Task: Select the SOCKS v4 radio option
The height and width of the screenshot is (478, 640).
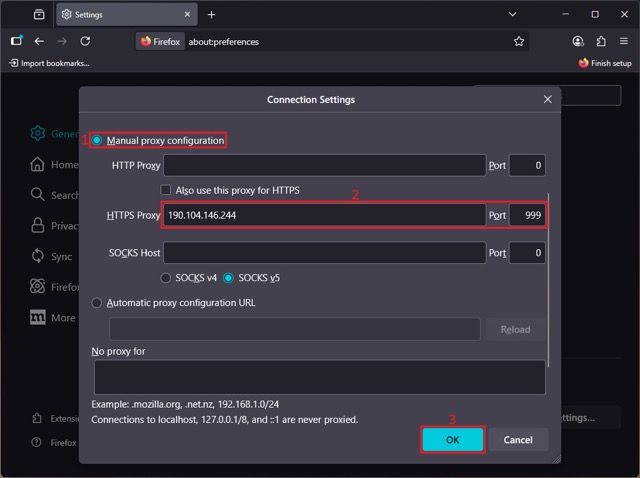Action: tap(166, 277)
